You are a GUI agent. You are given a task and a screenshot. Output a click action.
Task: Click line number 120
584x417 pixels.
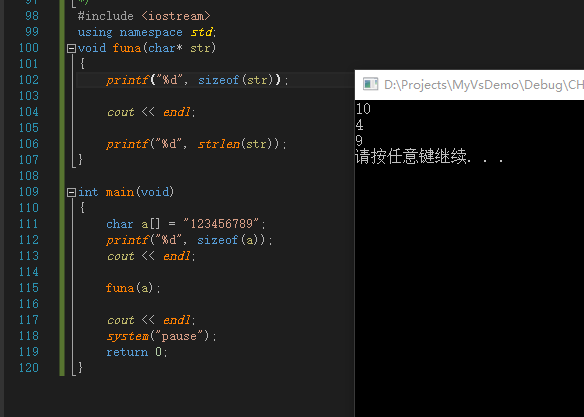pyautogui.click(x=29, y=368)
